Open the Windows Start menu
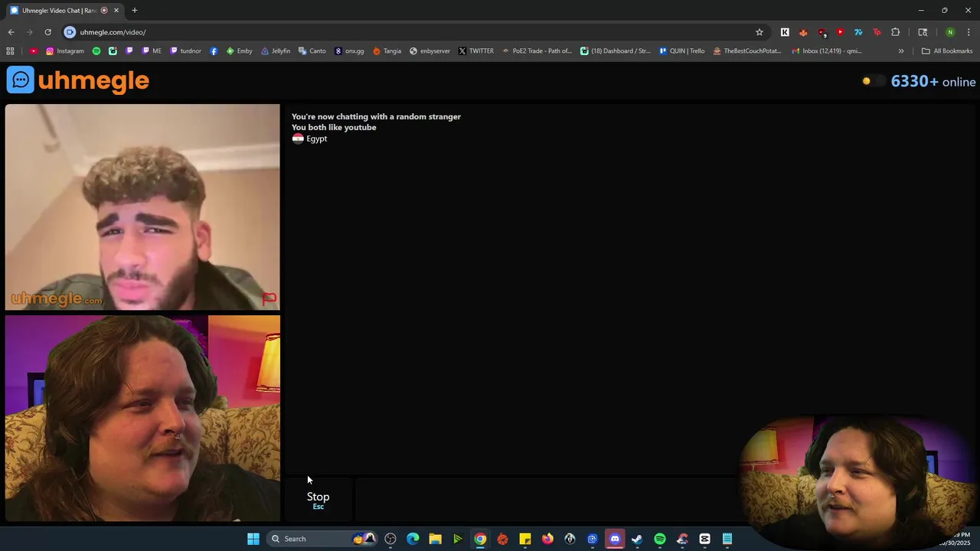 click(253, 539)
